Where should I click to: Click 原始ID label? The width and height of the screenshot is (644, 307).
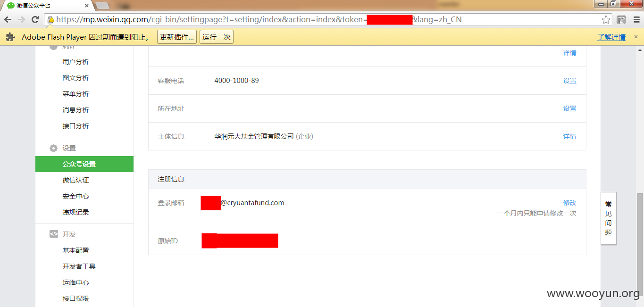click(167, 241)
